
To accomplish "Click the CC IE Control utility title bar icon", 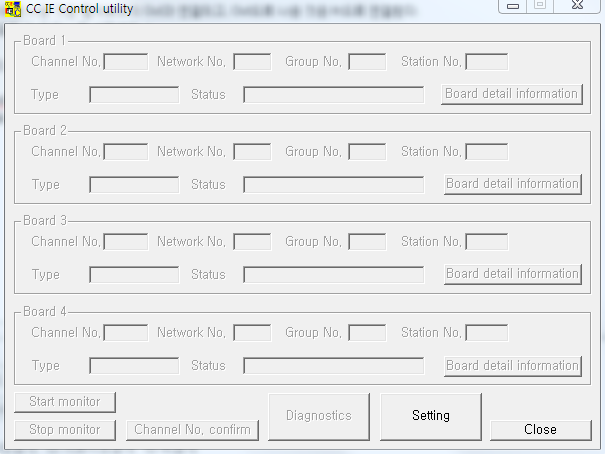I will click(13, 9).
